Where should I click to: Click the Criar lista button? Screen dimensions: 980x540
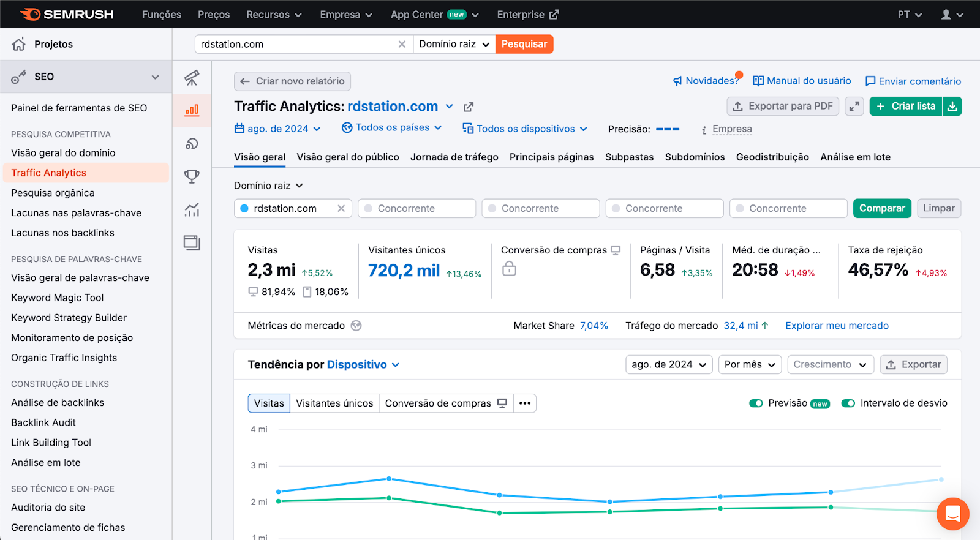(x=906, y=107)
